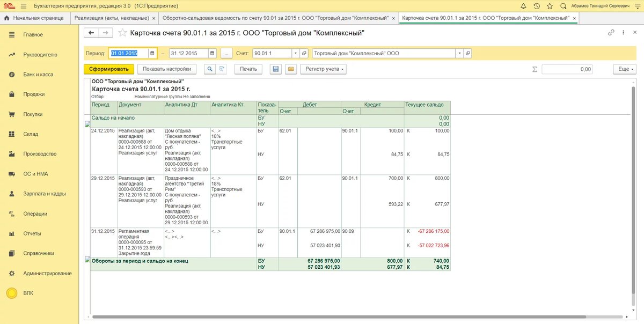
Task: Open global search magnifier in title bar
Action: pyautogui.click(x=563, y=6)
